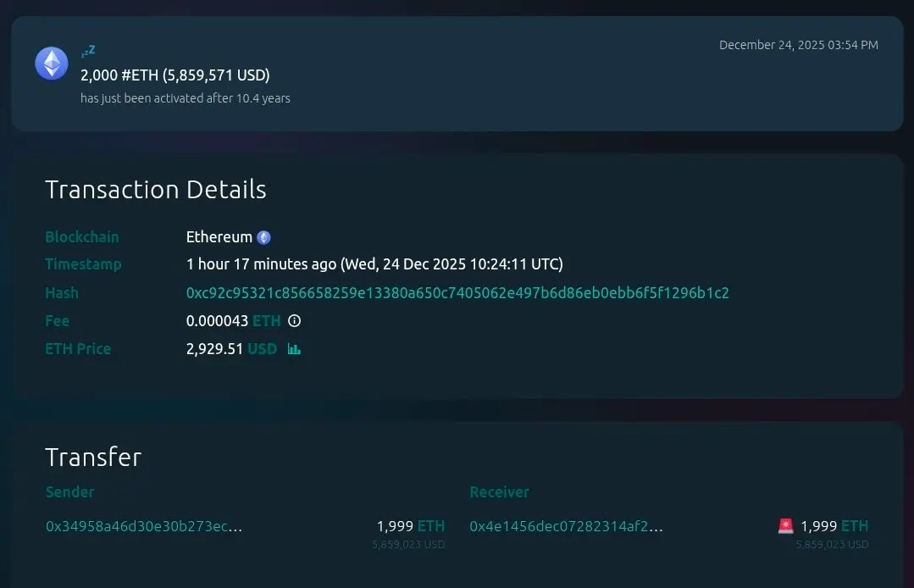
Task: Click the 'ETH' unit next to fee value
Action: pos(266,321)
